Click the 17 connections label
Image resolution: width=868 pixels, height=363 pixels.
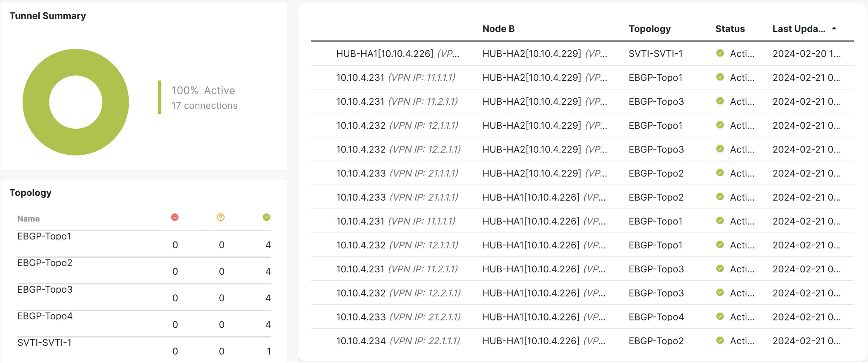[204, 106]
